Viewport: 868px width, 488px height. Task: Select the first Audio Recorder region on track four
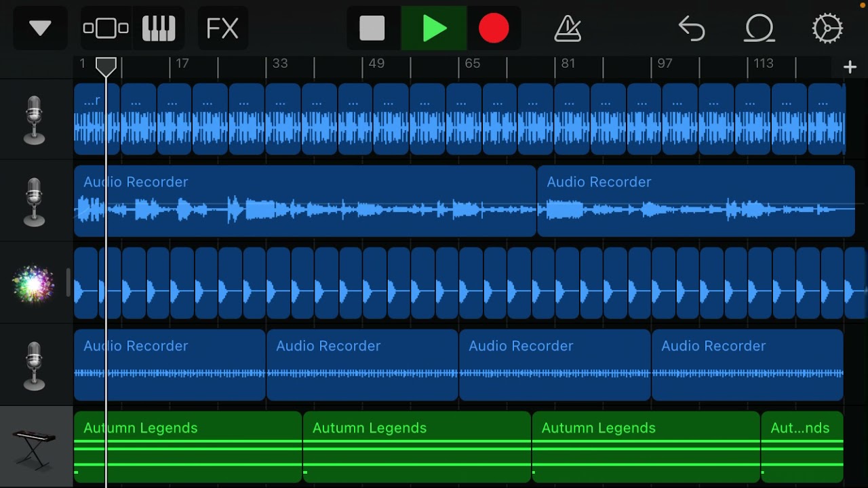(x=170, y=365)
